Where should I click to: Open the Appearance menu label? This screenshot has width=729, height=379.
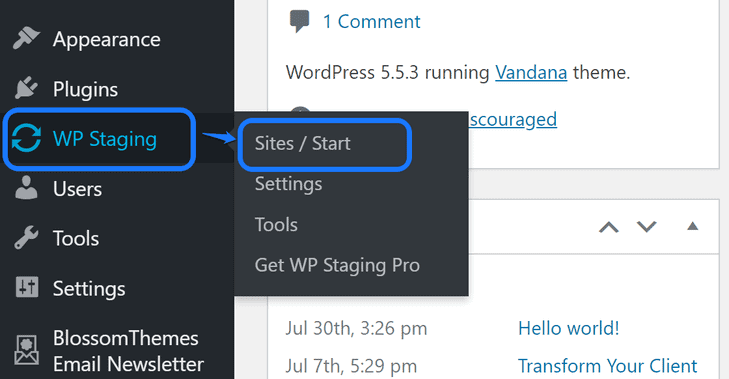coord(106,40)
